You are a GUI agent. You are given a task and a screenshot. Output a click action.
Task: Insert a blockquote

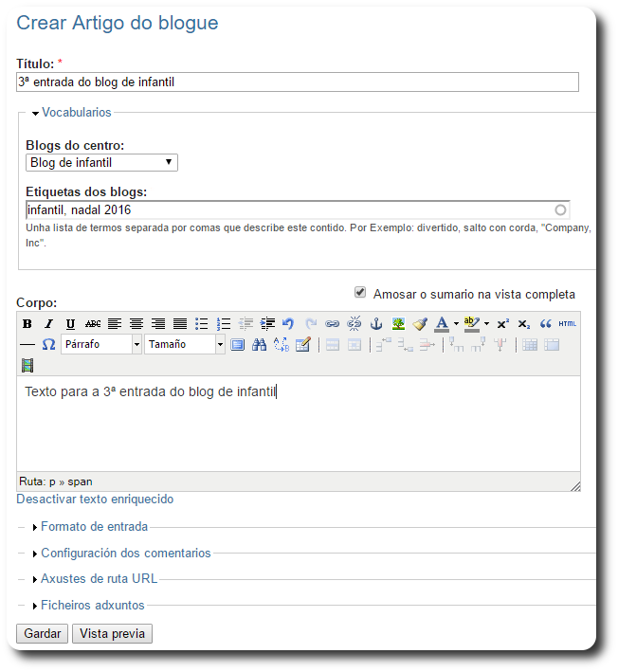pos(545,323)
